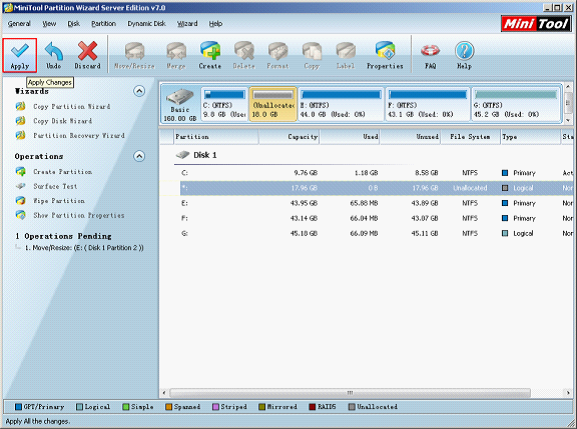Open the Create partition toolbar icon
Viewport: 577px width, 429px height.
[x=210, y=55]
